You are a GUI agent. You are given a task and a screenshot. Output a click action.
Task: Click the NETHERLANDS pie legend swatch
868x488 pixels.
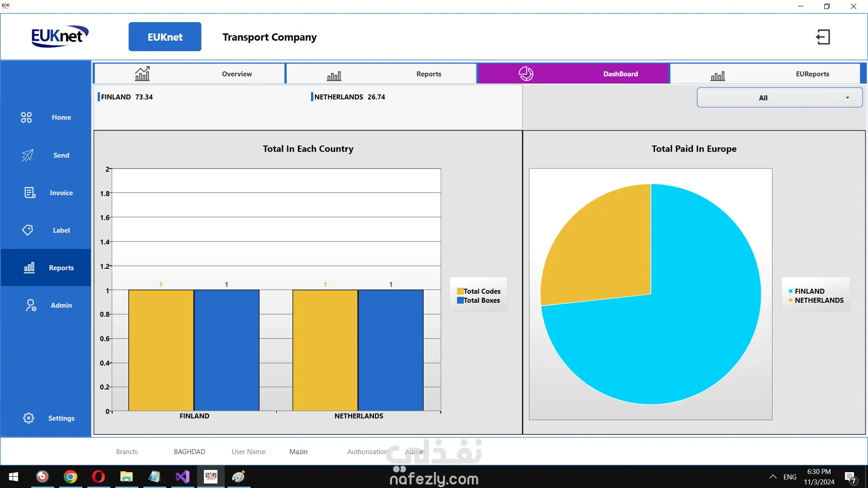tap(791, 300)
